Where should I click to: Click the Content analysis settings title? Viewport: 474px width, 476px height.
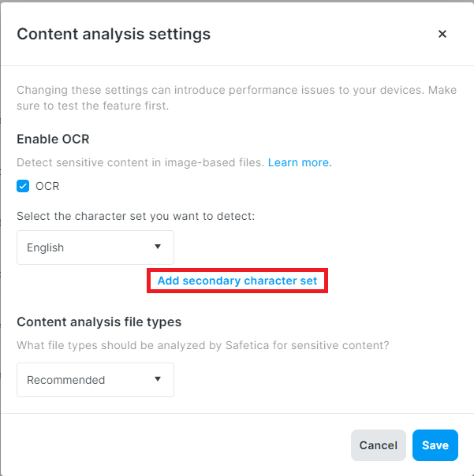click(114, 34)
